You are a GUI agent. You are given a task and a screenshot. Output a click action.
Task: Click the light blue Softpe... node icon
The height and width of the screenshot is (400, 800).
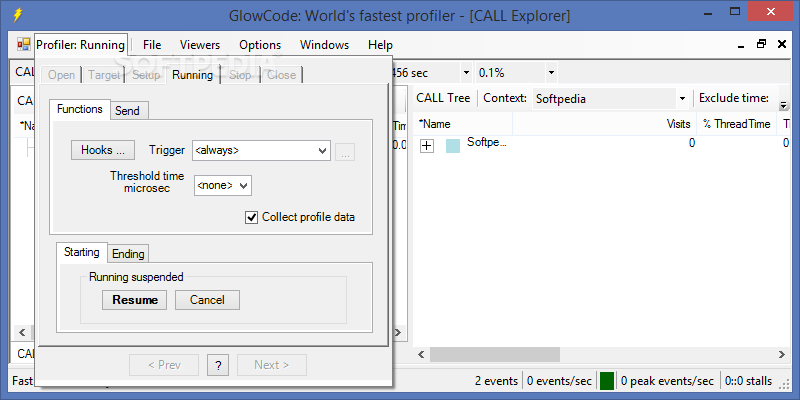point(453,146)
